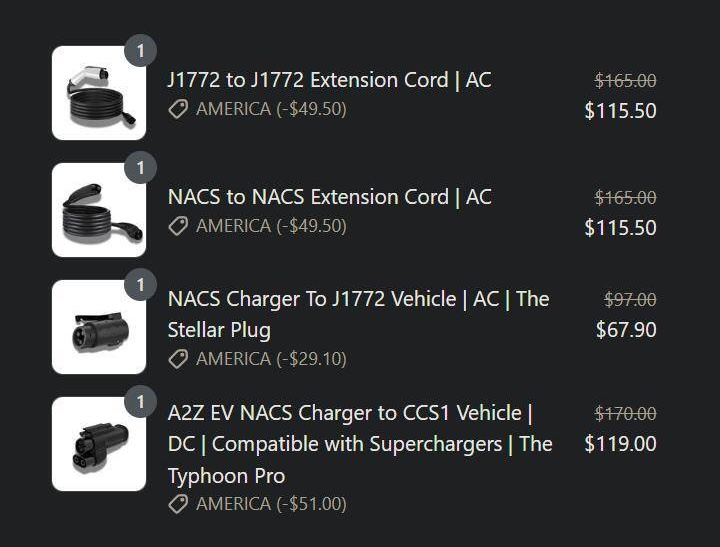Viewport: 720px width, 547px height.
Task: Click the AMERICA (-$51.00) discount label
Action: (x=271, y=504)
